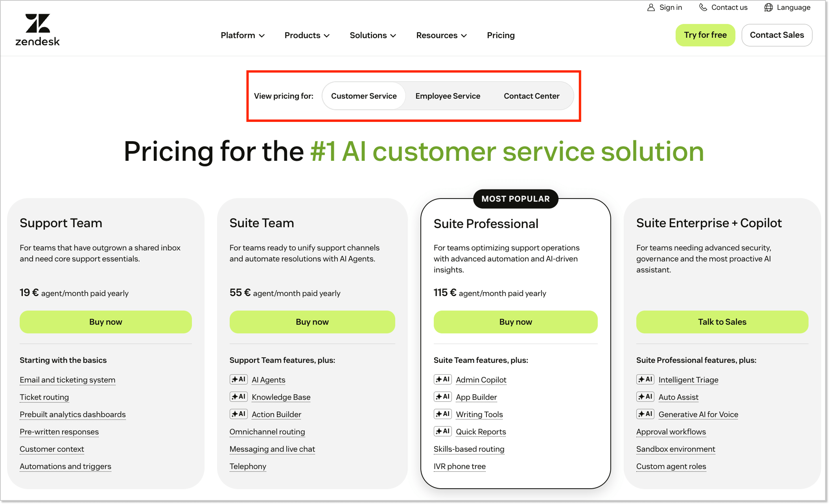Screen dimensions: 829x504
Task: Click the AI badge beside Intelligent Triage
Action: [645, 379]
